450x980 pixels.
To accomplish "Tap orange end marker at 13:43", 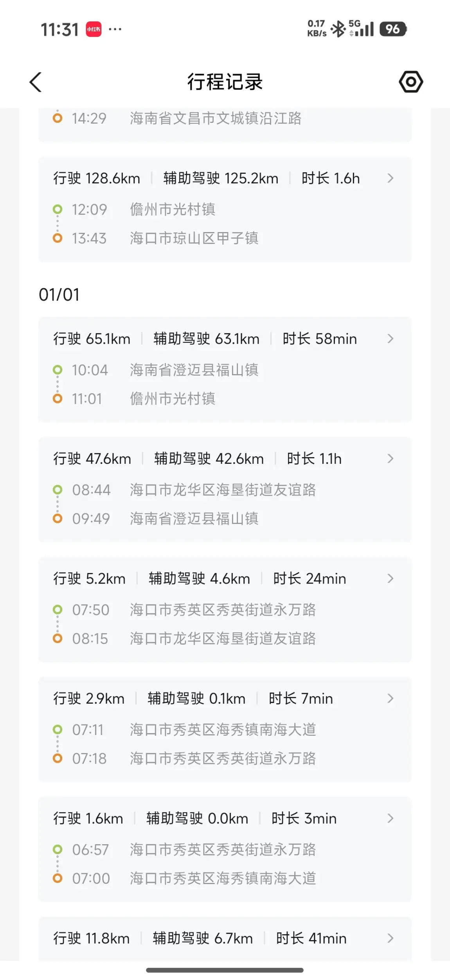I will (58, 238).
